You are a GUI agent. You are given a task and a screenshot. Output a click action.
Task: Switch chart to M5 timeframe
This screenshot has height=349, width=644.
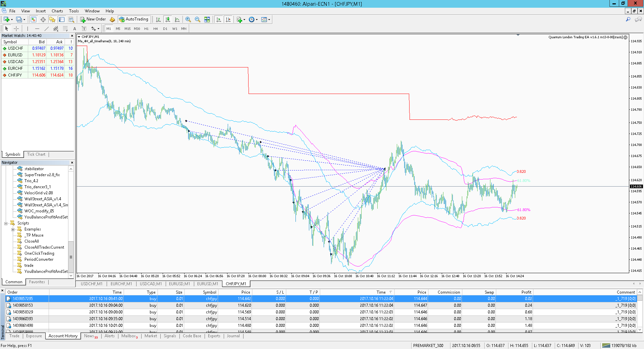118,29
